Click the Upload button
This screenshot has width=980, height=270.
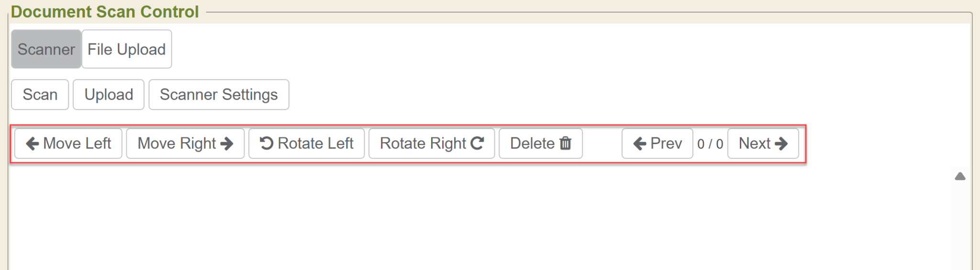pyautogui.click(x=109, y=95)
